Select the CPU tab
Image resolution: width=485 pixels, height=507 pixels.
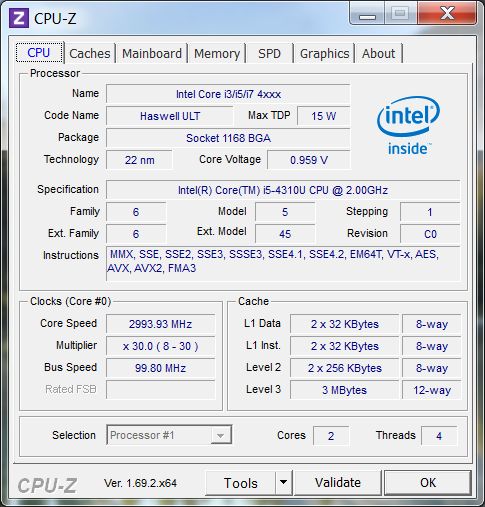39,52
